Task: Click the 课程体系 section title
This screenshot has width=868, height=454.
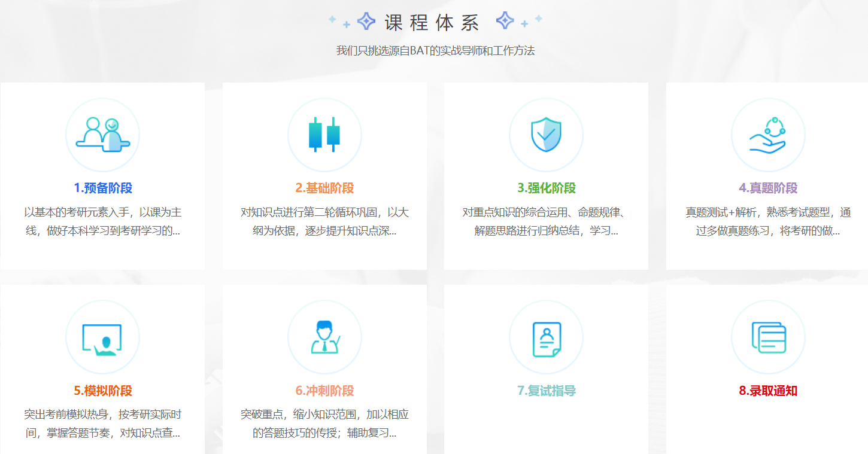Action: (x=432, y=23)
